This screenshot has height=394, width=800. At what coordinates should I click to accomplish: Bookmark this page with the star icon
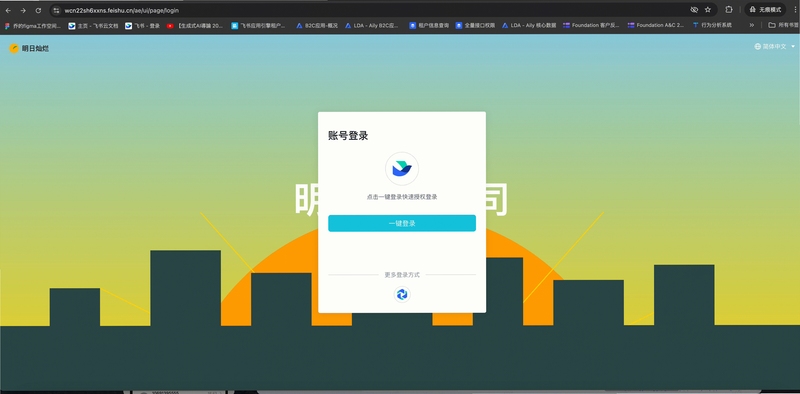pos(708,10)
